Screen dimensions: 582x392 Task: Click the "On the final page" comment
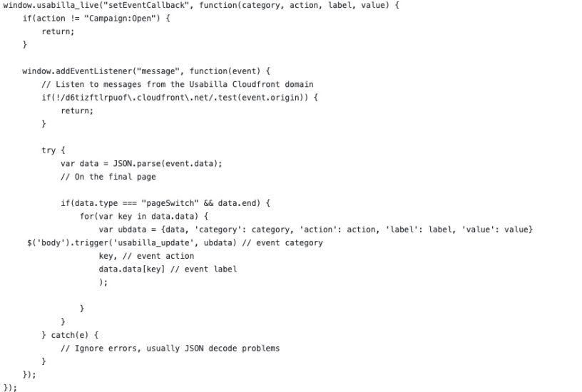pos(108,177)
